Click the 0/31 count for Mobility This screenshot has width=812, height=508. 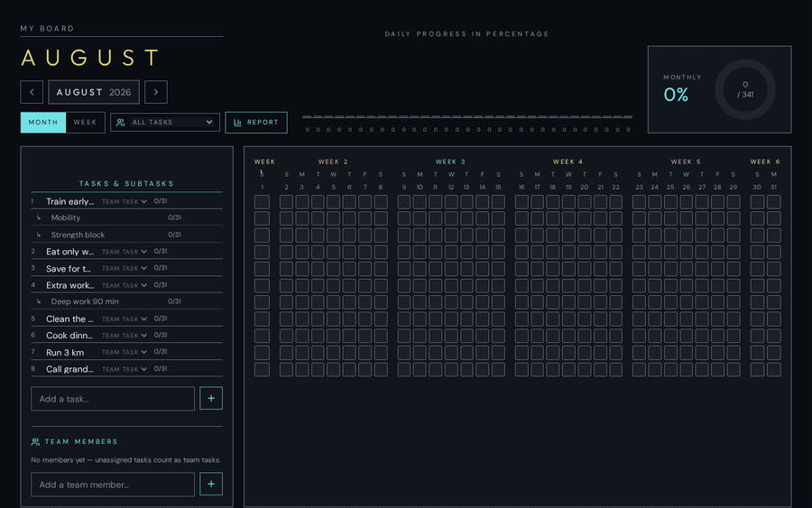174,217
